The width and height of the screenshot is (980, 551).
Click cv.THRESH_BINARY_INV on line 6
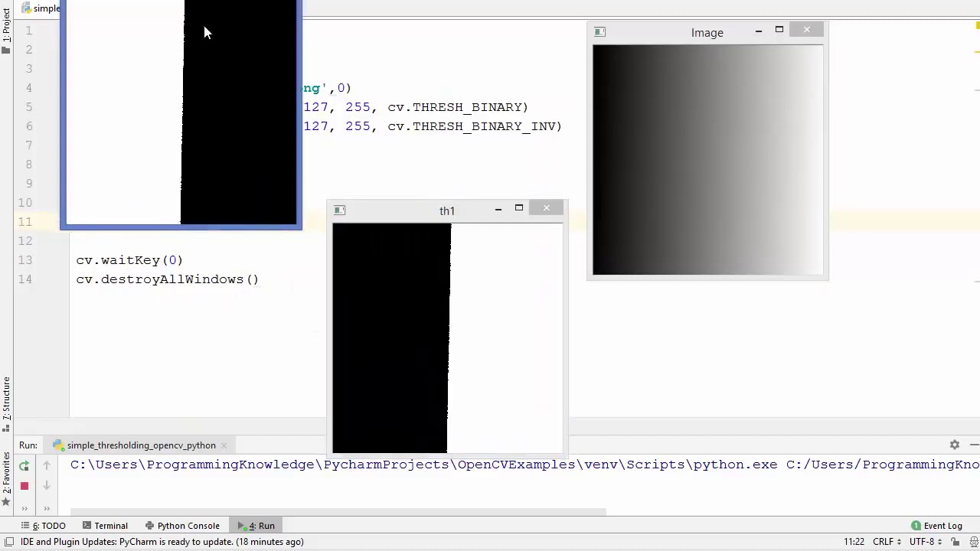pos(471,126)
